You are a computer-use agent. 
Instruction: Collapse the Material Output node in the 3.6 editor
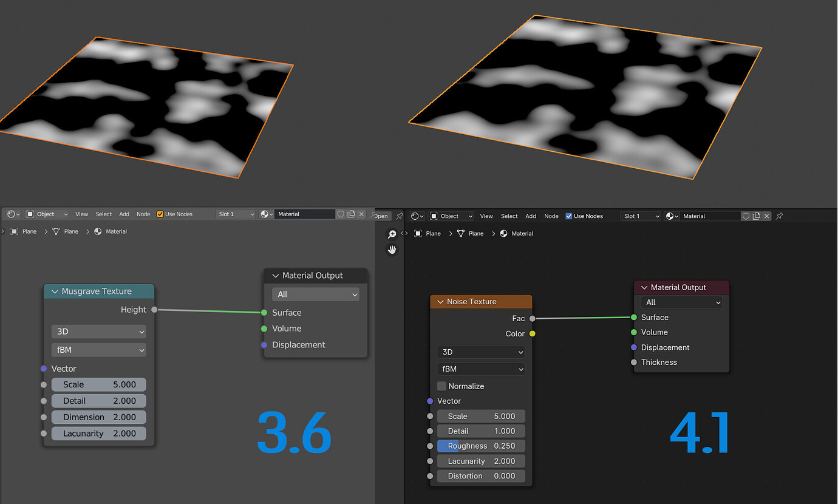[x=276, y=276]
